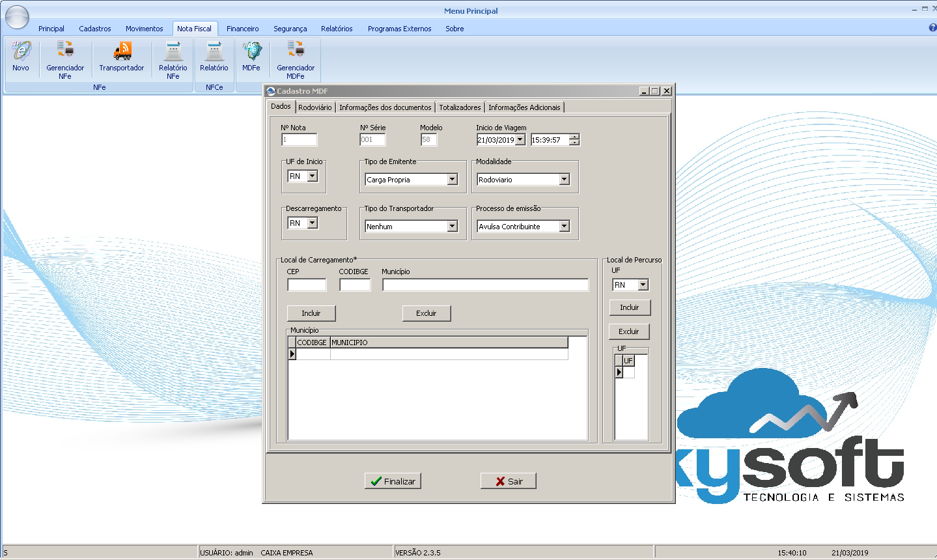The image size is (937, 560).
Task: Expand the Processo de emissão dropdown
Action: (565, 227)
